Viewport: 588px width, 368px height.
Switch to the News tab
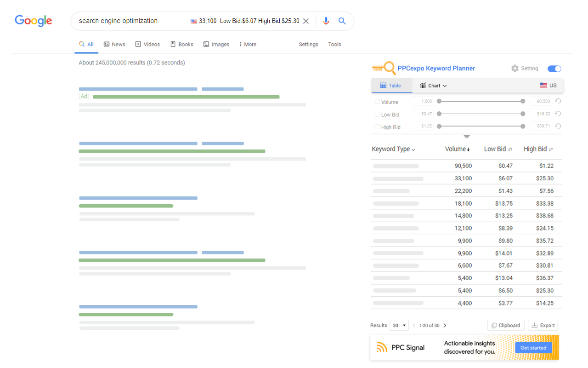(x=114, y=44)
